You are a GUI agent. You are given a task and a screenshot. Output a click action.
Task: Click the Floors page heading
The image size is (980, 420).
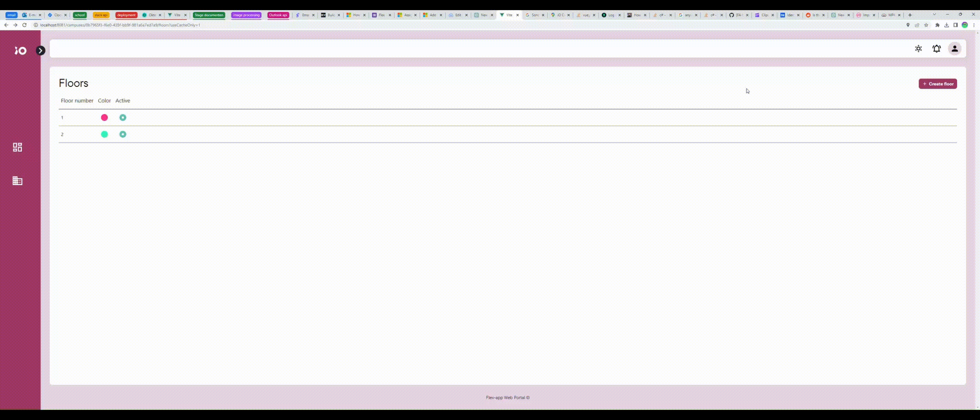(x=73, y=83)
